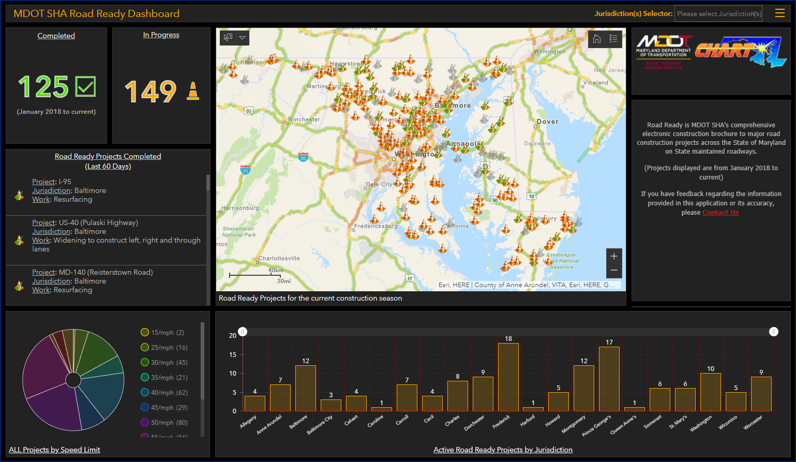Viewport: 796px width, 462px height.
Task: Toggle the 35/mph legend entry
Action: 164,377
